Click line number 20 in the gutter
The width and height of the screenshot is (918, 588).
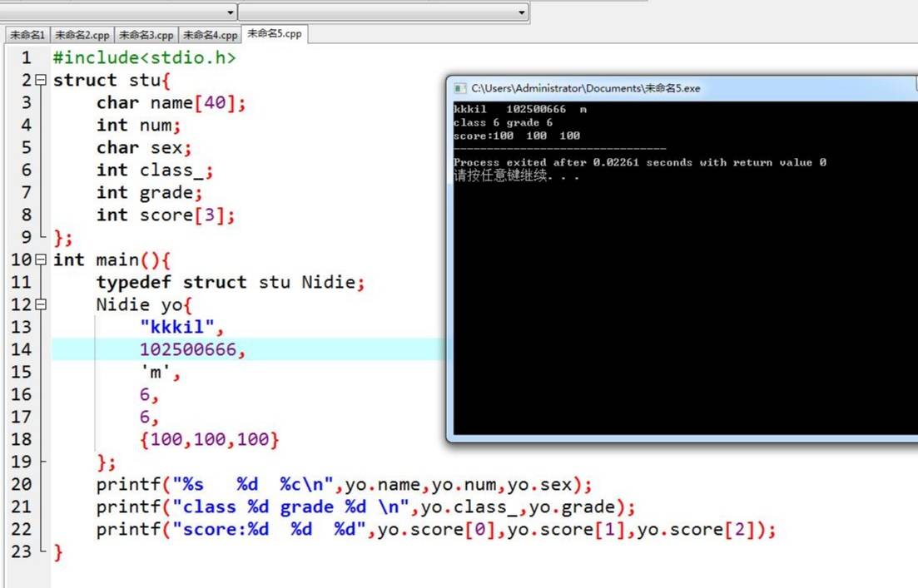click(x=21, y=484)
